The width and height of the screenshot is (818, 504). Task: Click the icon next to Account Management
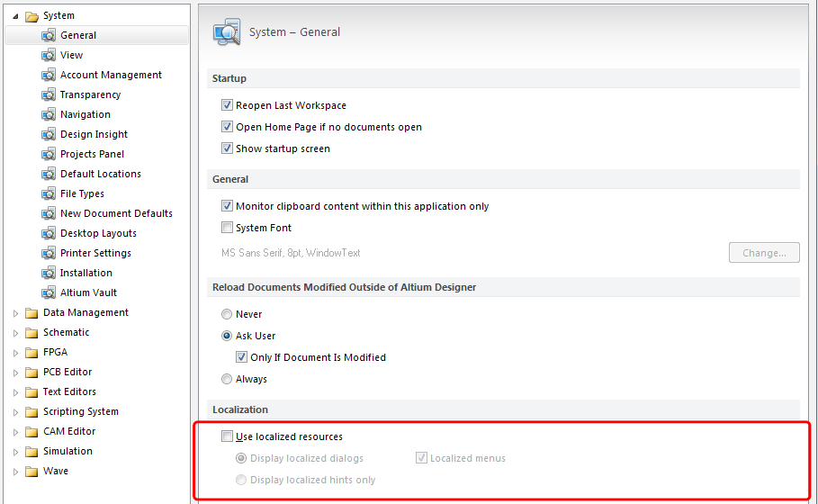[49, 75]
